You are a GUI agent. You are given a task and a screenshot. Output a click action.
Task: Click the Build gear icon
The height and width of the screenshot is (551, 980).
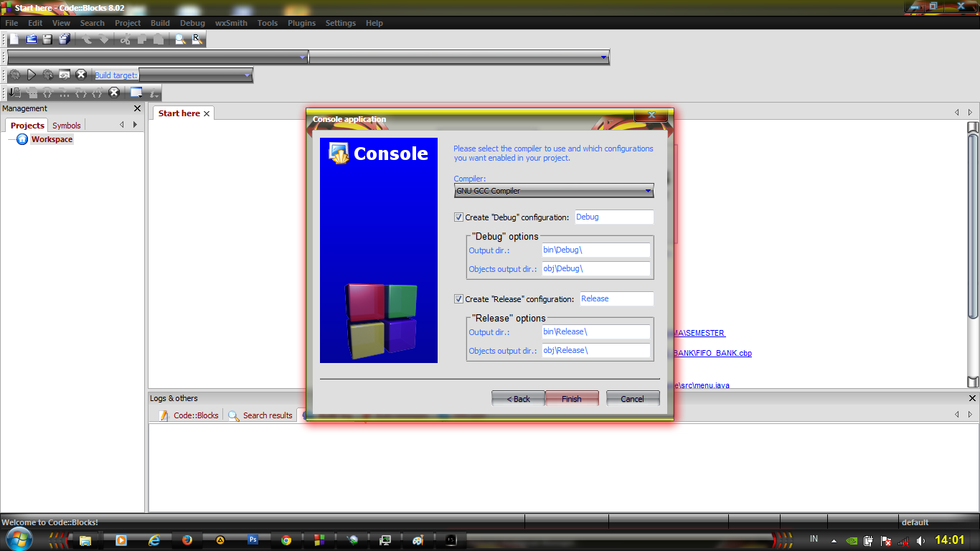point(14,75)
